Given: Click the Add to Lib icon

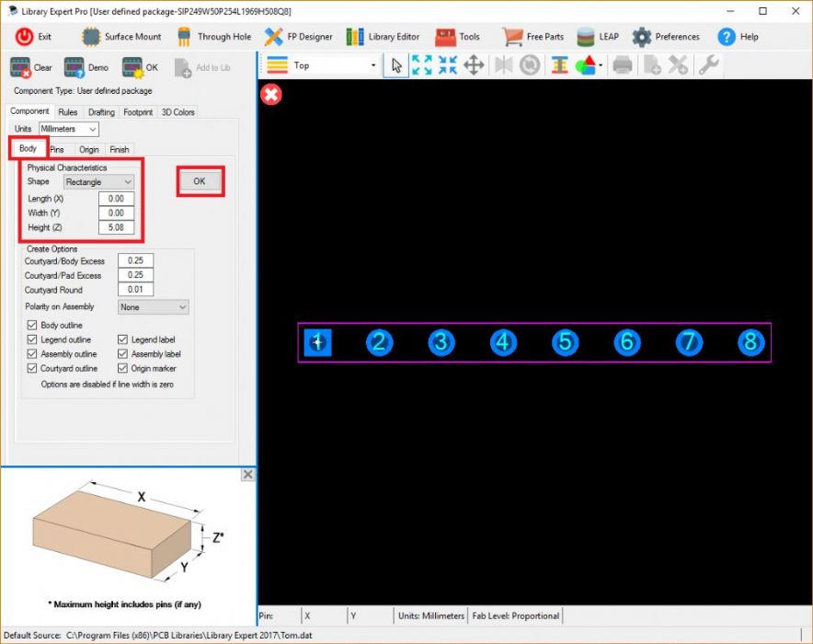Looking at the screenshot, I should 183,67.
